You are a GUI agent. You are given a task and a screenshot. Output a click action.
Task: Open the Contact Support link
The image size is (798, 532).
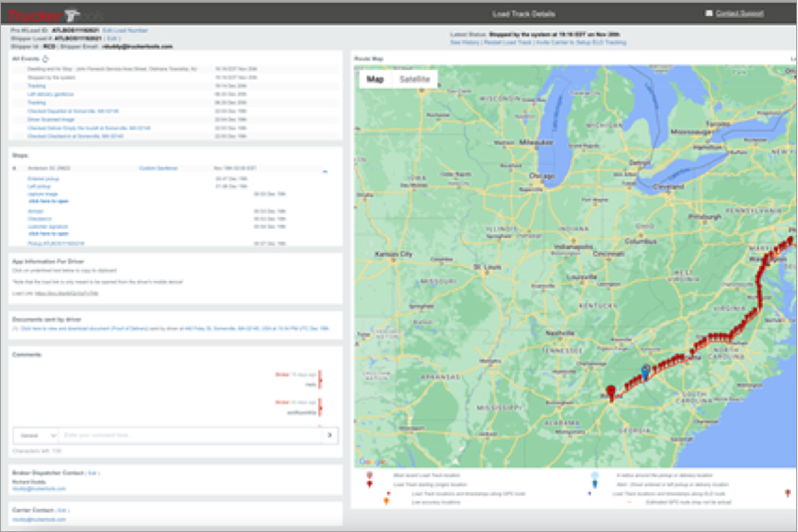pos(739,13)
